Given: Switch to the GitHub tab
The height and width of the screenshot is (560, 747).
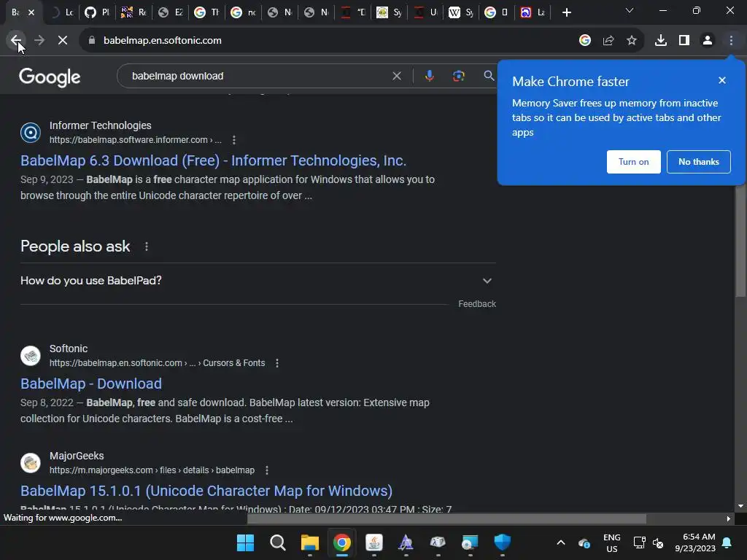Looking at the screenshot, I should (x=97, y=12).
